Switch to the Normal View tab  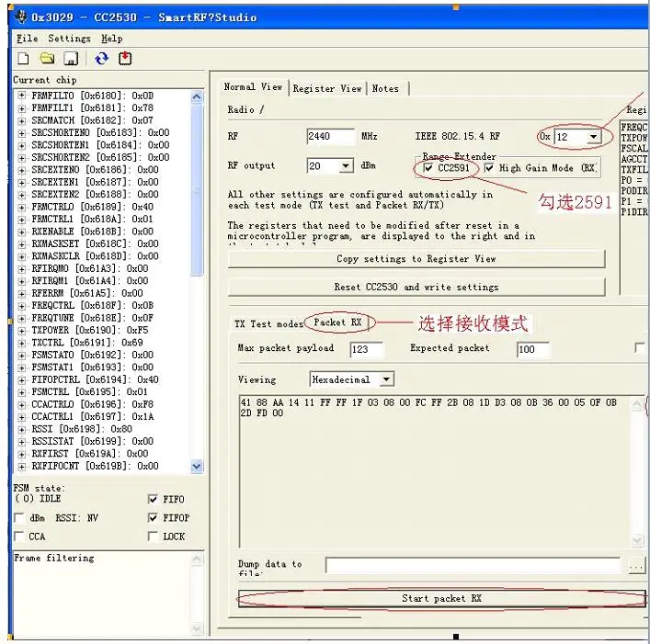click(x=253, y=87)
